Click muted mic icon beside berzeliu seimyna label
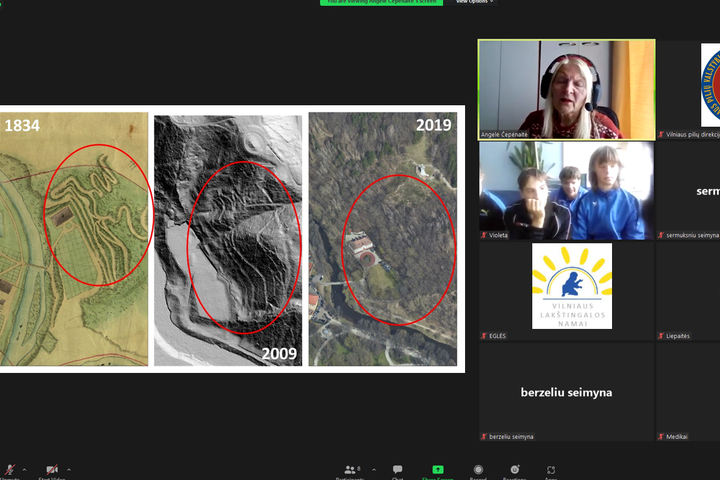720x480 pixels. pos(484,436)
